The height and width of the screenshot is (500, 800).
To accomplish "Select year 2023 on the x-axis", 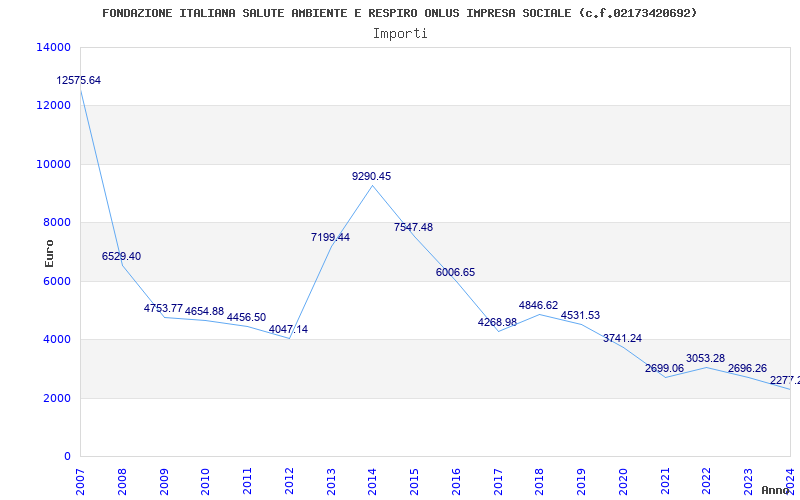I will point(748,482).
